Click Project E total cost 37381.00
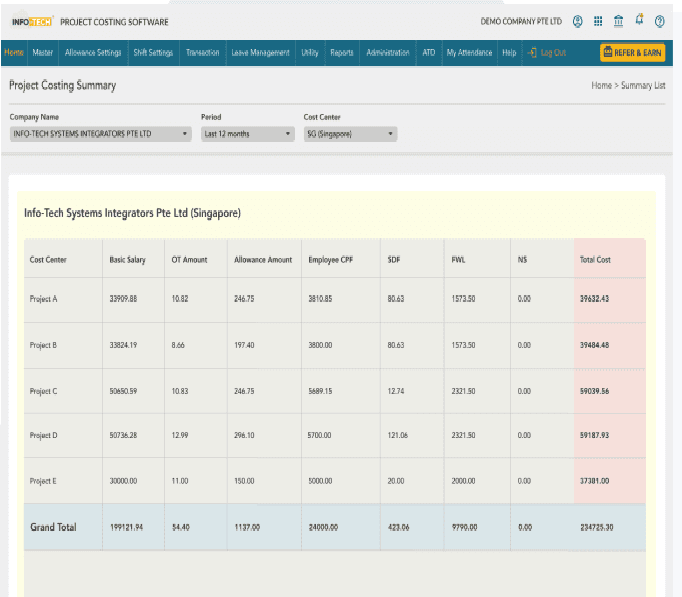 [594, 481]
